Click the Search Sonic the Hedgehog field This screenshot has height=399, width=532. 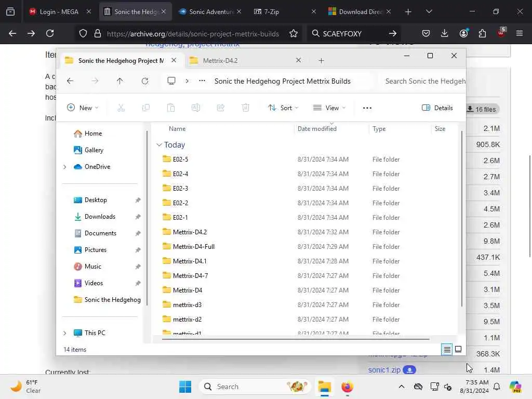pos(422,81)
